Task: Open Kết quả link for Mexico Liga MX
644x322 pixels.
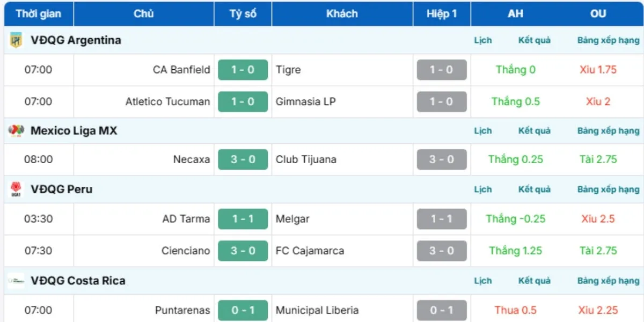Action: (534, 130)
